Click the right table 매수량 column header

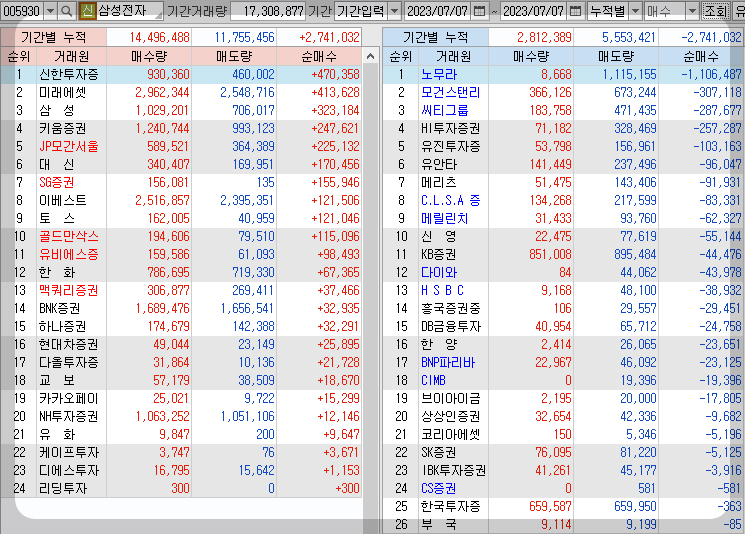click(531, 57)
